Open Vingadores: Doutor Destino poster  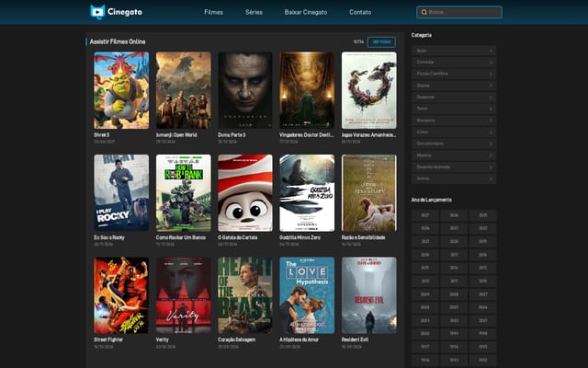pyautogui.click(x=307, y=90)
